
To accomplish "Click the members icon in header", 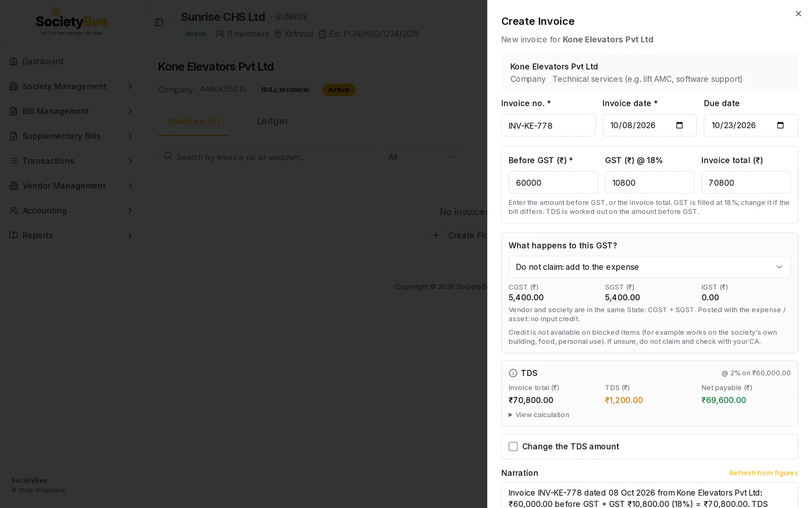I will click(x=220, y=34).
